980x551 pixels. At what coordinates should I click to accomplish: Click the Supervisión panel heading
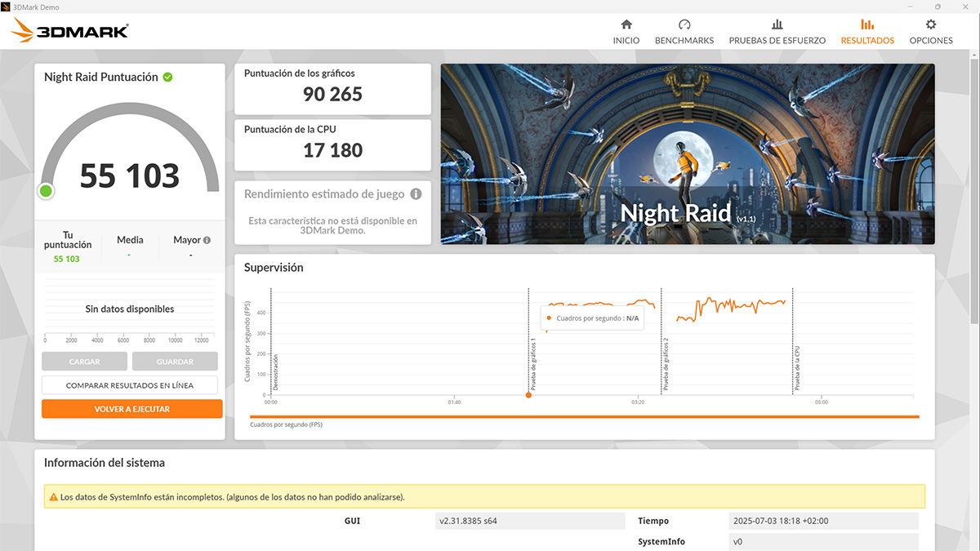point(274,268)
